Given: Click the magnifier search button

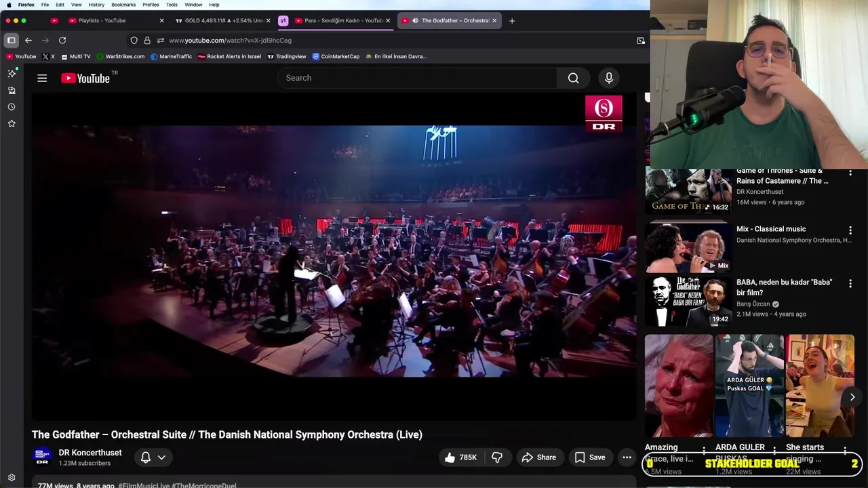Looking at the screenshot, I should (574, 78).
